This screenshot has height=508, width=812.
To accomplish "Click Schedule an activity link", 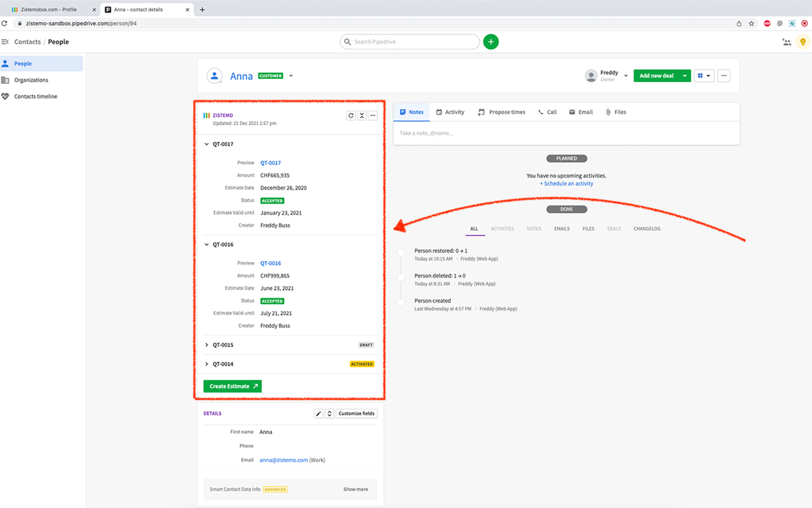I will [567, 183].
